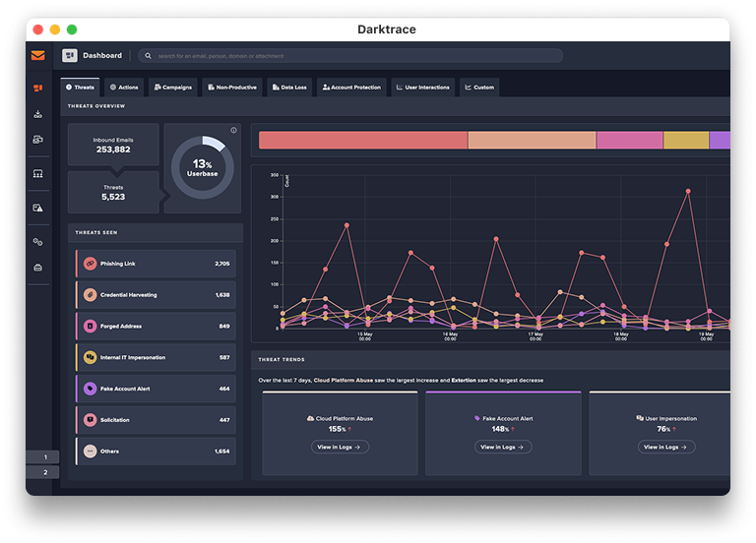Open the Phishing Link threat row
The width and height of the screenshot is (756, 543).
click(156, 264)
